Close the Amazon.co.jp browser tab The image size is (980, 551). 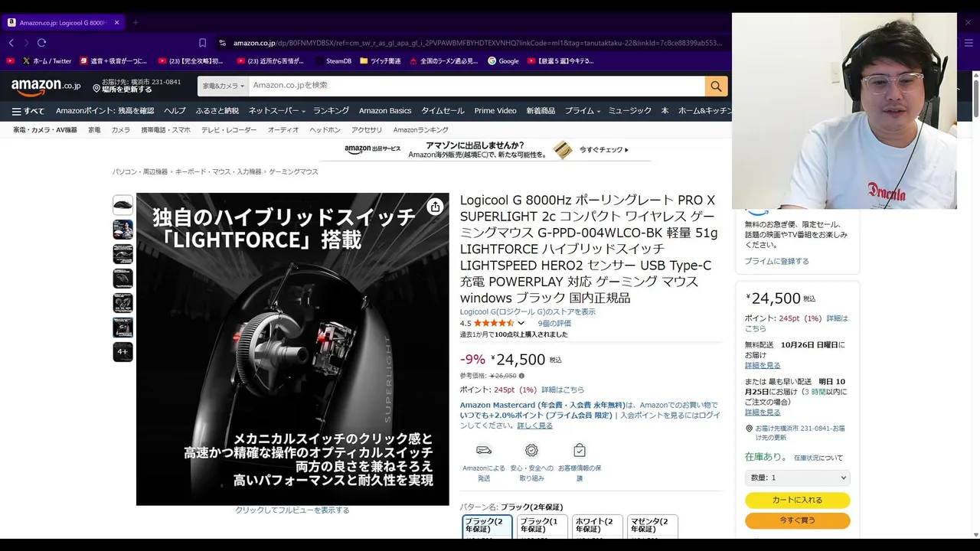click(x=116, y=22)
